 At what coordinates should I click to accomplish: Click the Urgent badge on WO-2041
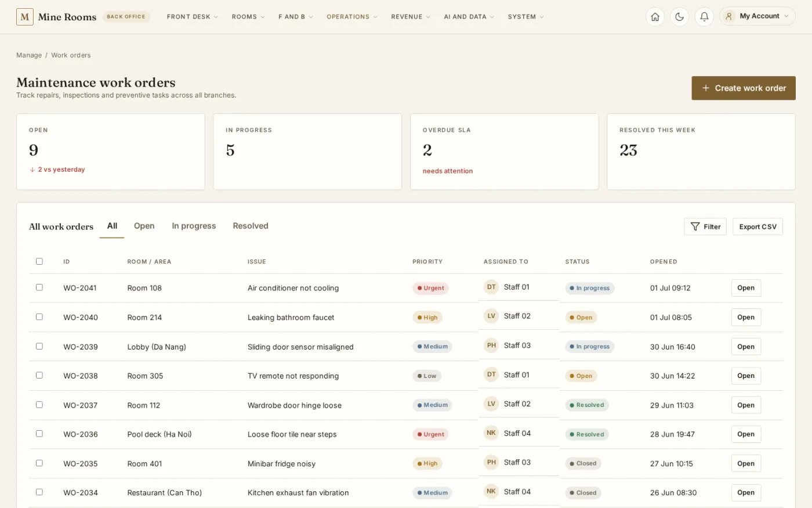430,288
